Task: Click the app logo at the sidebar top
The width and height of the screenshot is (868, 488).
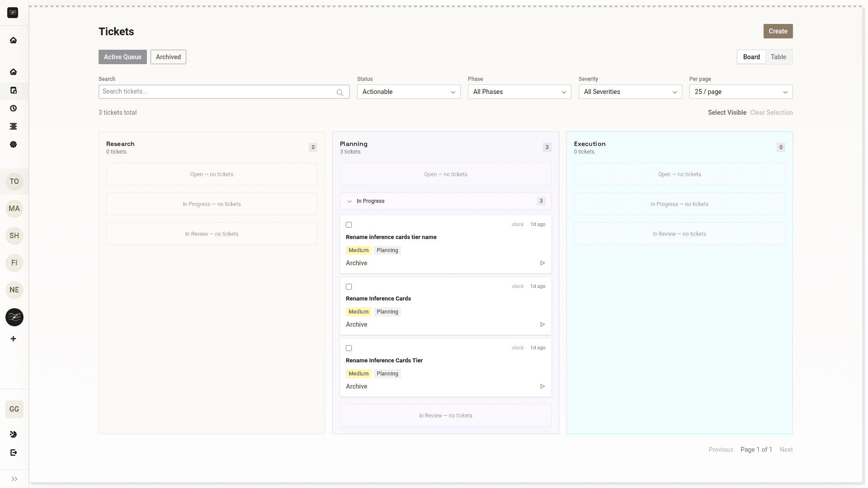Action: pos(12,13)
